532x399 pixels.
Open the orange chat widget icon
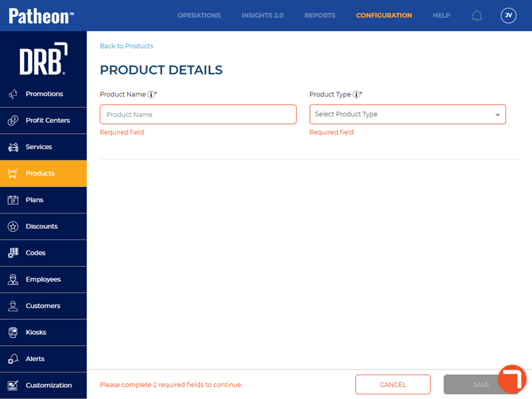point(512,379)
